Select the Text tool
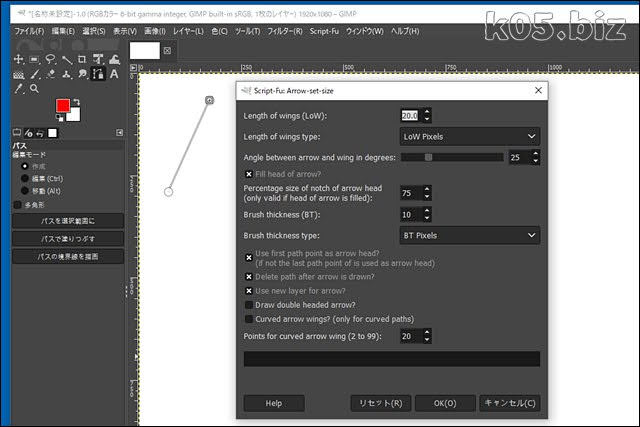The image size is (640, 427). 114,74
